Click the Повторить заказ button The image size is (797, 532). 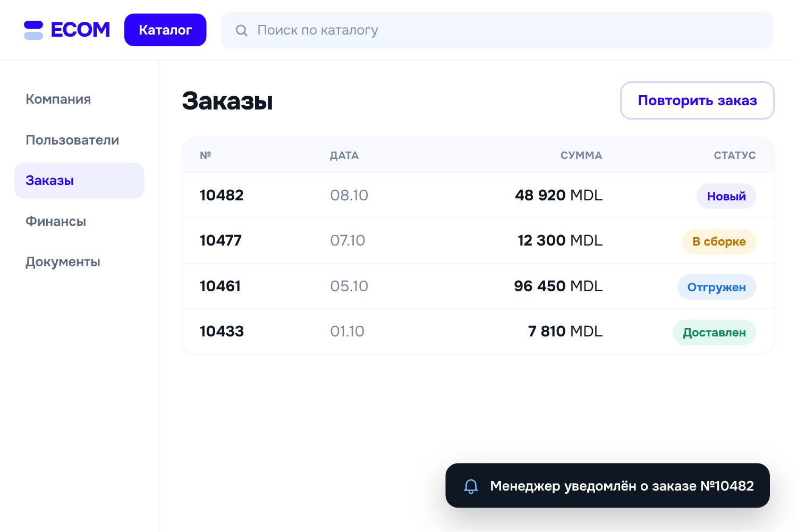click(x=697, y=100)
